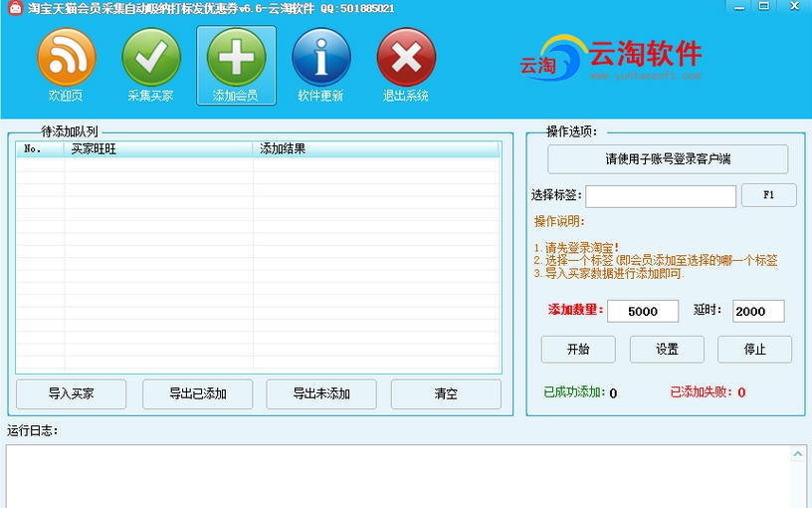This screenshot has height=508, width=812.
Task: Click the No. column header
Action: (40, 149)
